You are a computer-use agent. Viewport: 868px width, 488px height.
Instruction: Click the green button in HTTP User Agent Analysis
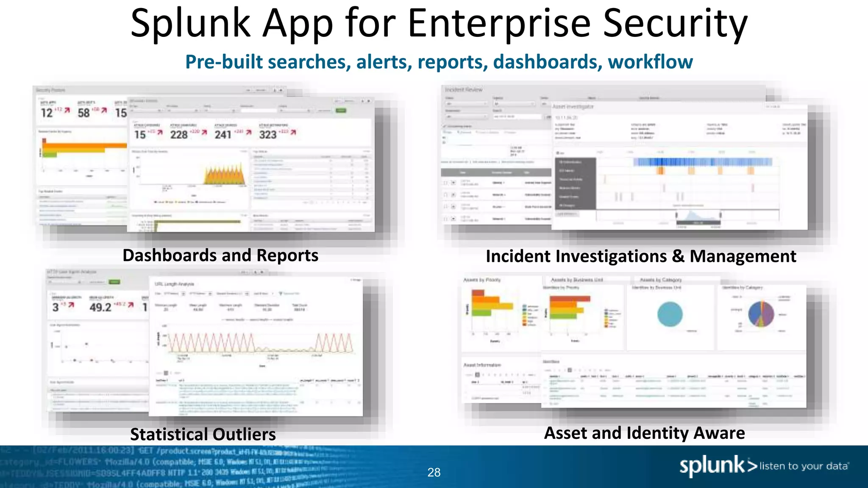point(114,282)
